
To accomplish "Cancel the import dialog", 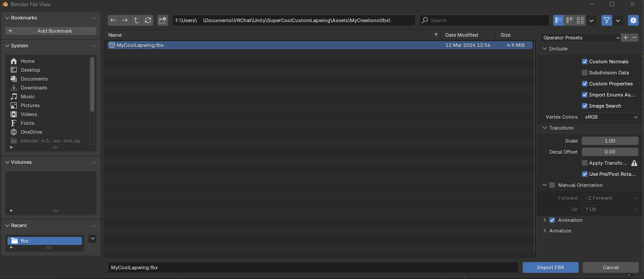I will 610,267.
